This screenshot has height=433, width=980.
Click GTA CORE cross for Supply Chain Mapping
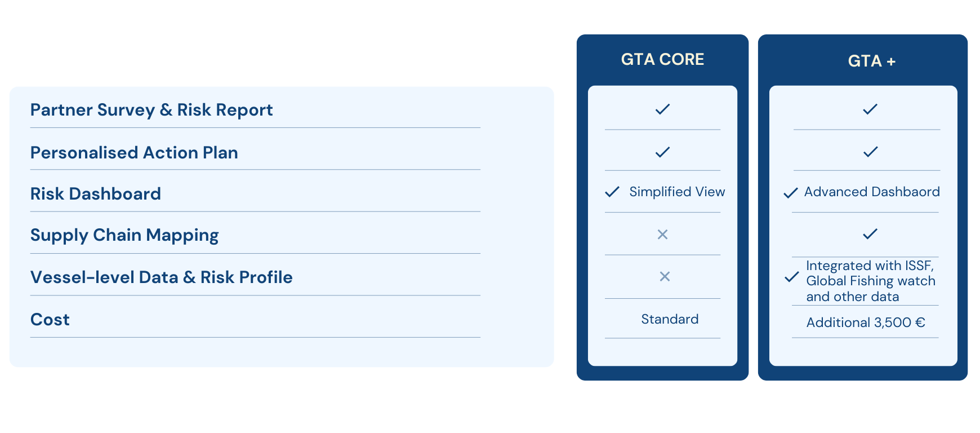662,235
